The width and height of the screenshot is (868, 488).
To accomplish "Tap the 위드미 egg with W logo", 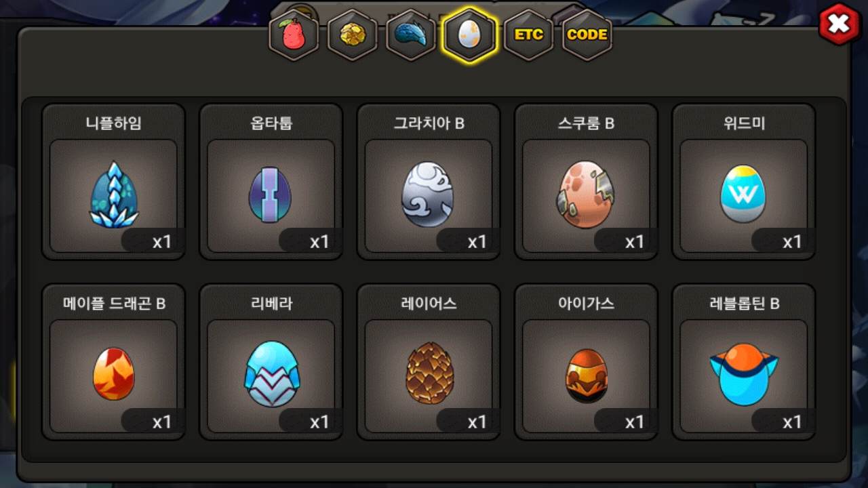I will coord(743,194).
